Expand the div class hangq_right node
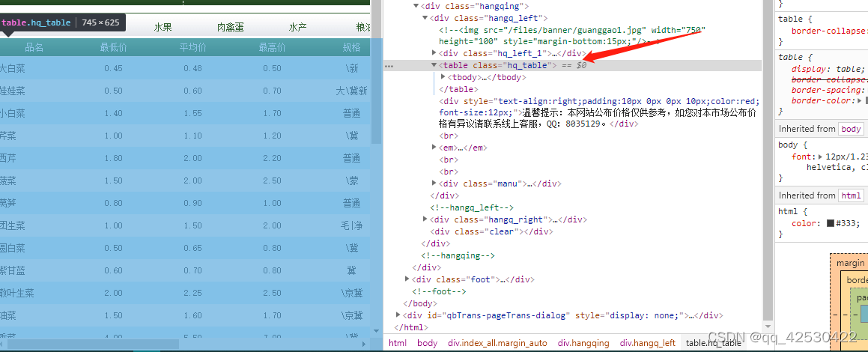Screen dimensions: 868x352 (x=425, y=219)
